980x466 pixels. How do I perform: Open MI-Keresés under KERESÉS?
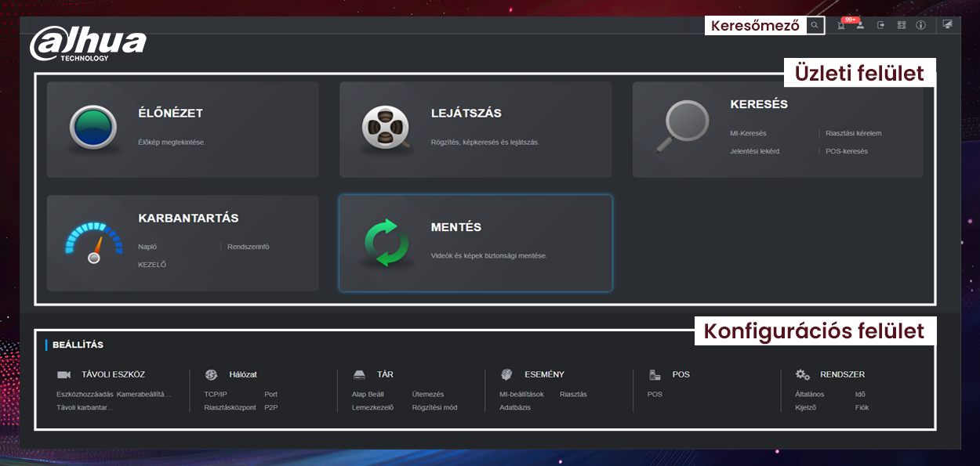(x=748, y=133)
